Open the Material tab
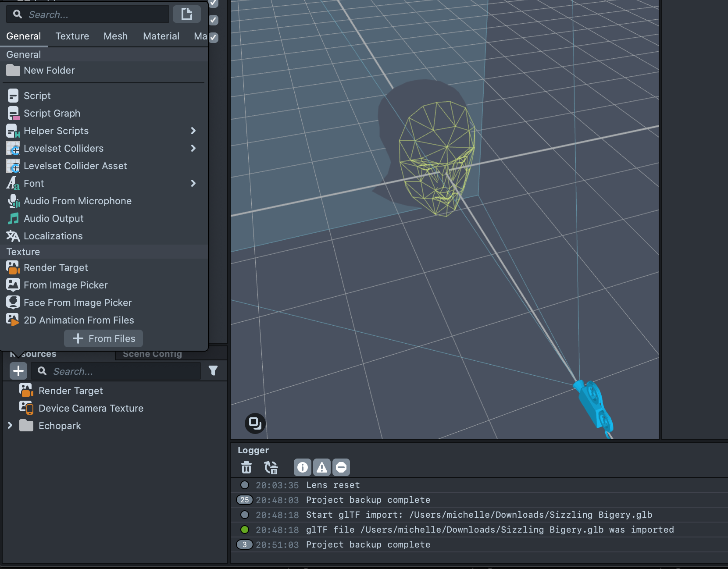 click(x=161, y=36)
